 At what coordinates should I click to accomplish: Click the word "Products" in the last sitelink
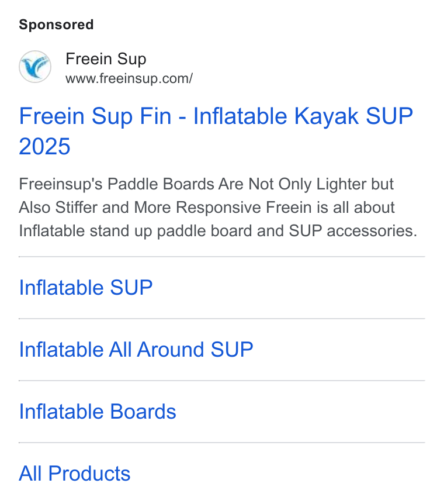[89, 473]
